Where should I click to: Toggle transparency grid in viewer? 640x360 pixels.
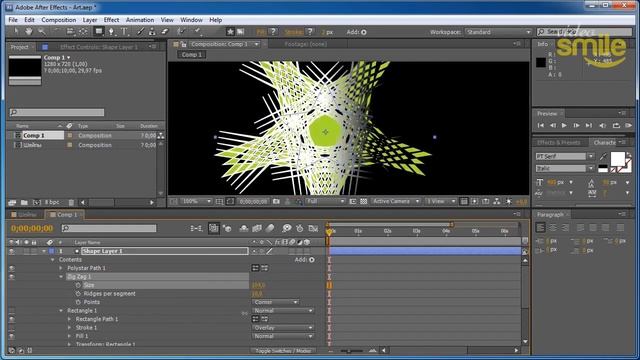(364, 201)
